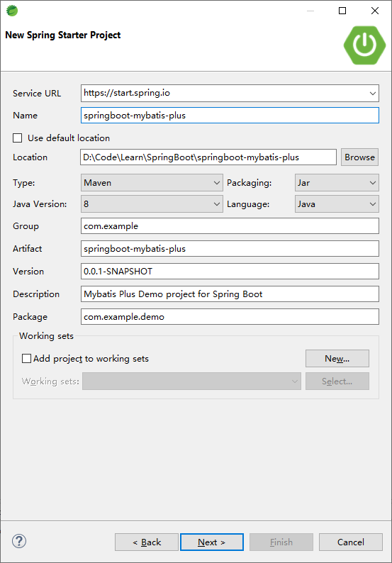Expand the Service URL dropdown
Viewport: 392px width, 563px height.
[372, 94]
